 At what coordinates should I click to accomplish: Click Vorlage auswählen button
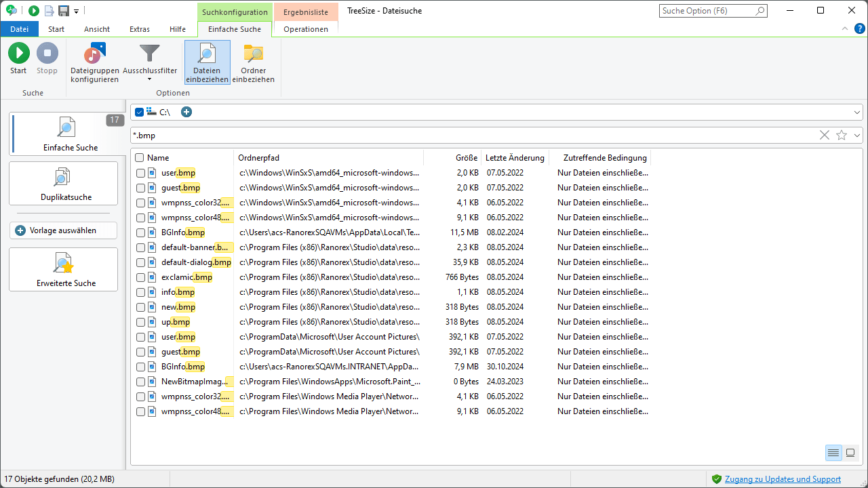tap(63, 230)
